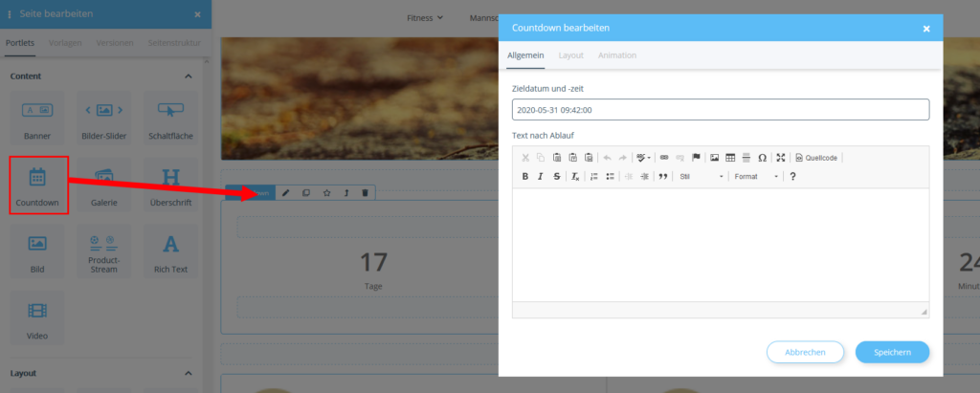Decrease the indent in editor

[x=629, y=177]
